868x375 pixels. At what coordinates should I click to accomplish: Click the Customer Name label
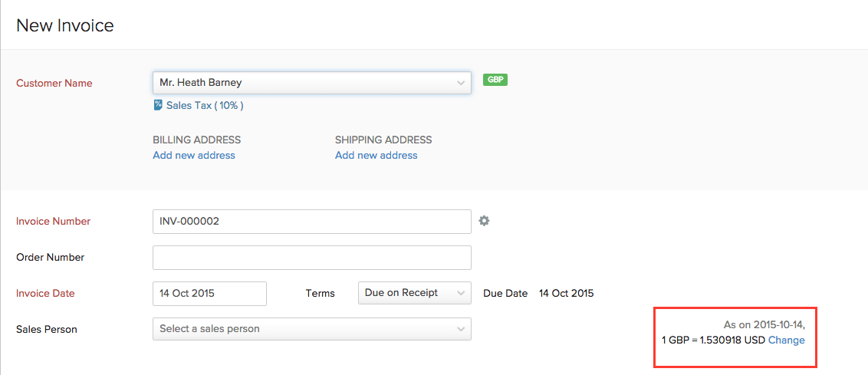[x=54, y=83]
